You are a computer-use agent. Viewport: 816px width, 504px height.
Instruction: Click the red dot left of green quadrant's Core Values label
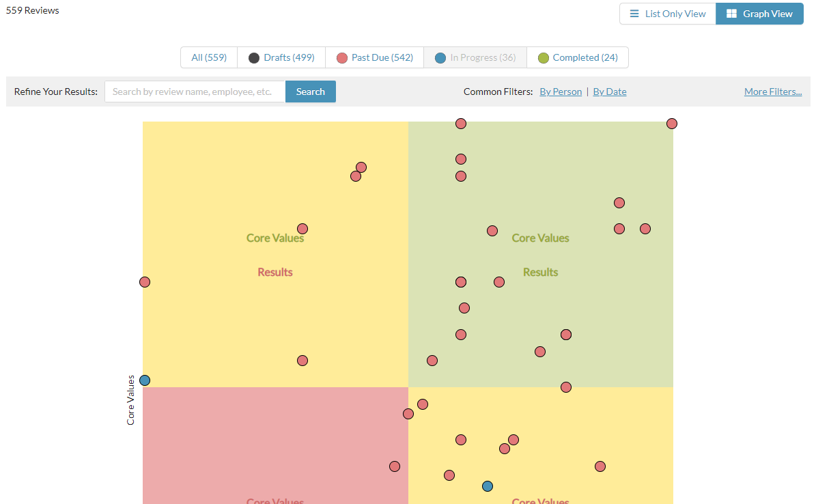pyautogui.click(x=492, y=230)
